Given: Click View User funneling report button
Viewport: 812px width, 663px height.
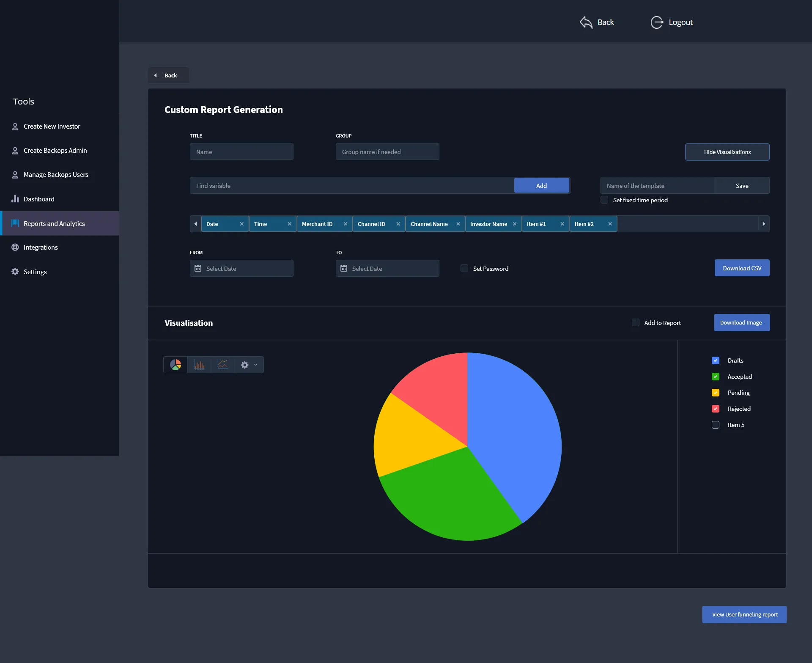Looking at the screenshot, I should 744,614.
